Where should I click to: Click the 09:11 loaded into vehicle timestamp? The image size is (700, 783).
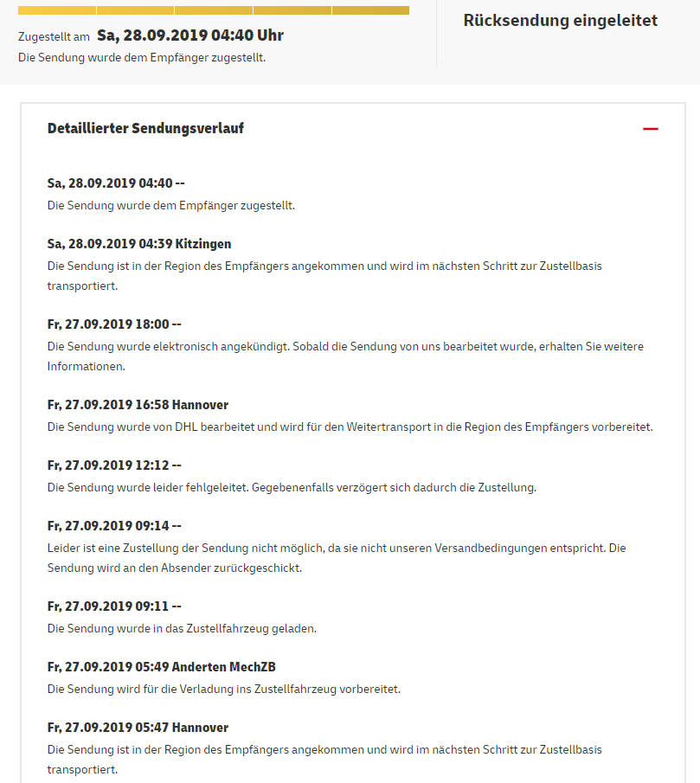tap(114, 607)
